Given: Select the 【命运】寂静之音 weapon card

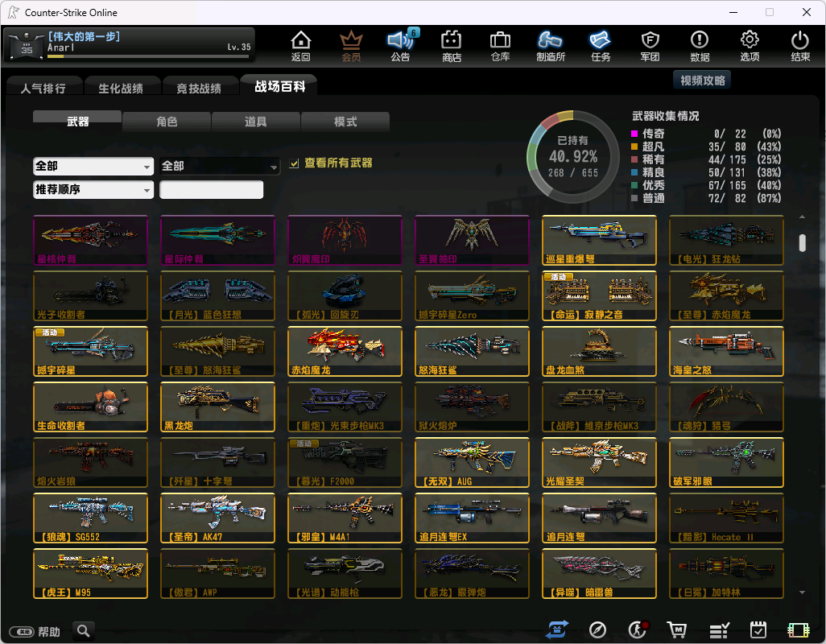Looking at the screenshot, I should pyautogui.click(x=599, y=296).
